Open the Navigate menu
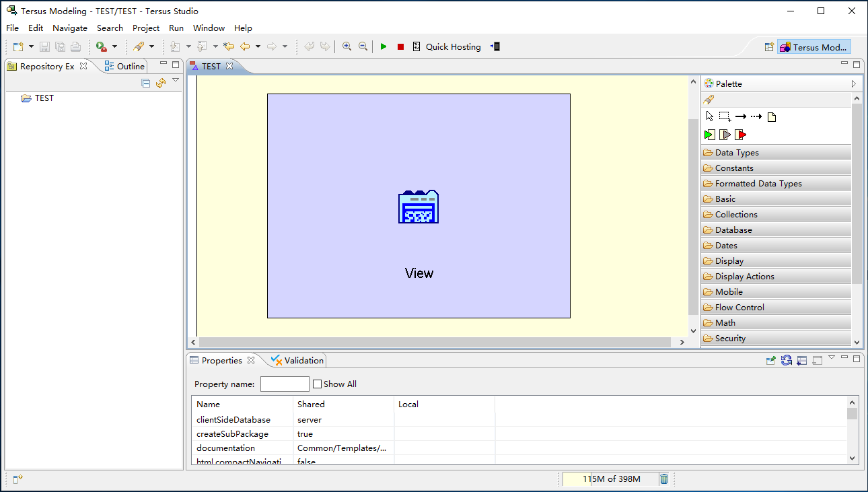Screen dimensions: 868x492 pos(70,28)
